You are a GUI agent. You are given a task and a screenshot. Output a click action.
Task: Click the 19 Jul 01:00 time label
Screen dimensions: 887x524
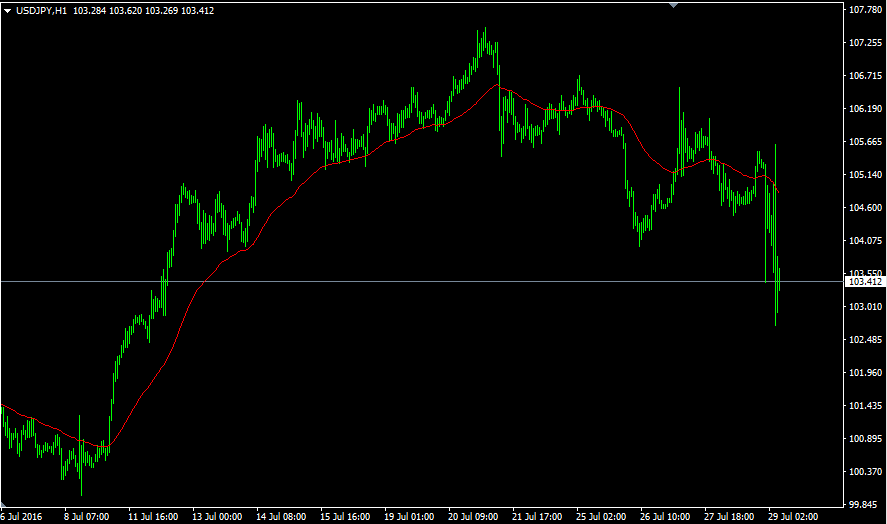[409, 517]
